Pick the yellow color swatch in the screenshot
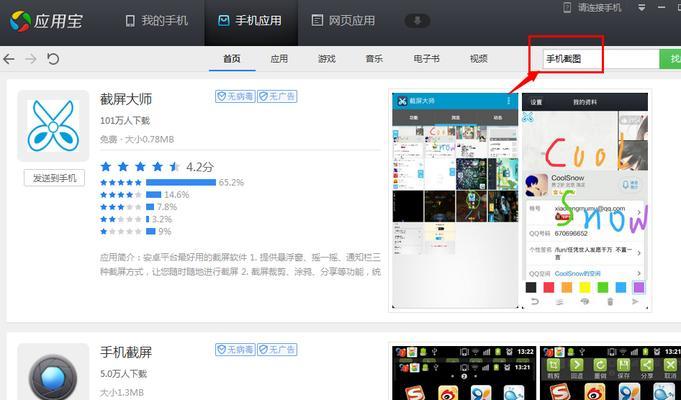The image size is (681, 400). (x=585, y=287)
